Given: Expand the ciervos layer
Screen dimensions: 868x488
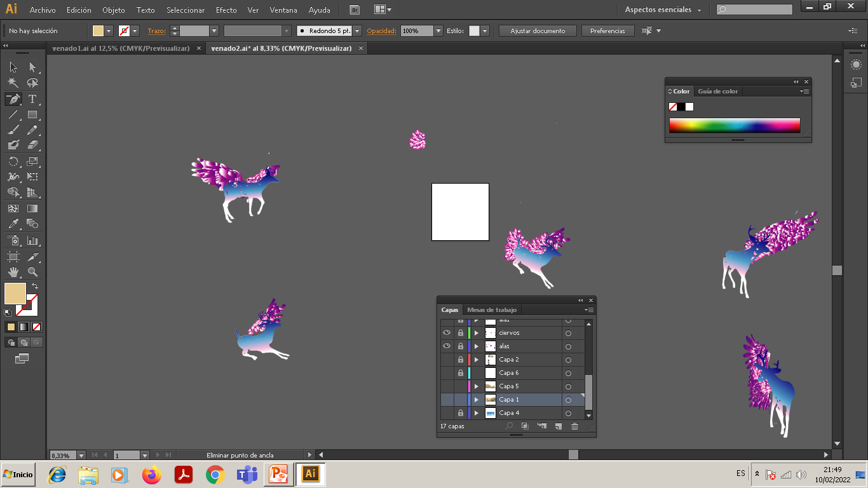Looking at the screenshot, I should coord(476,333).
